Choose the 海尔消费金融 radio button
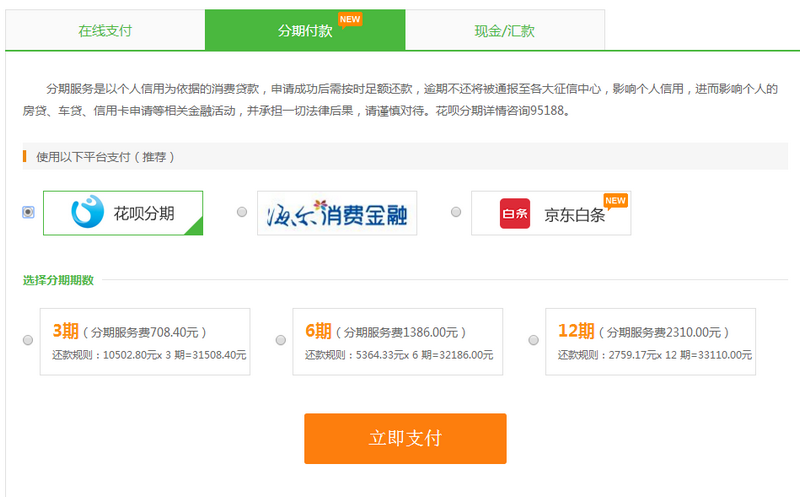The image size is (800, 497). click(242, 212)
